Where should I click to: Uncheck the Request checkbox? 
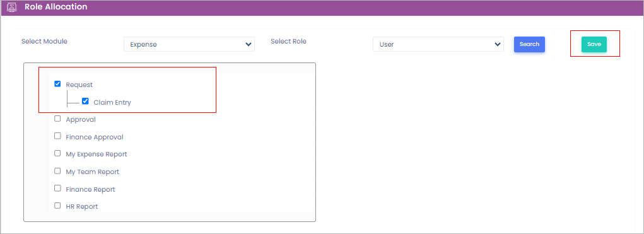(57, 84)
